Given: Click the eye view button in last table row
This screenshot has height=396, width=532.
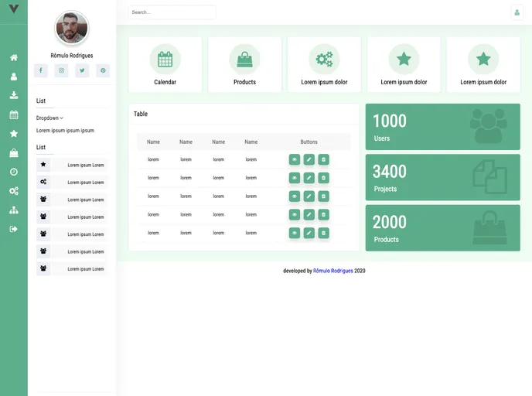Looking at the screenshot, I should coord(295,233).
